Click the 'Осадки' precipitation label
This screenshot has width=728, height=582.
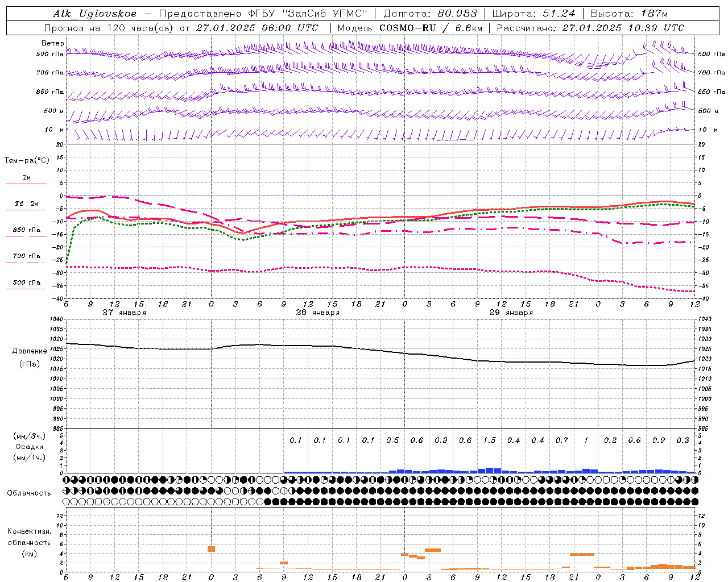pyautogui.click(x=30, y=447)
